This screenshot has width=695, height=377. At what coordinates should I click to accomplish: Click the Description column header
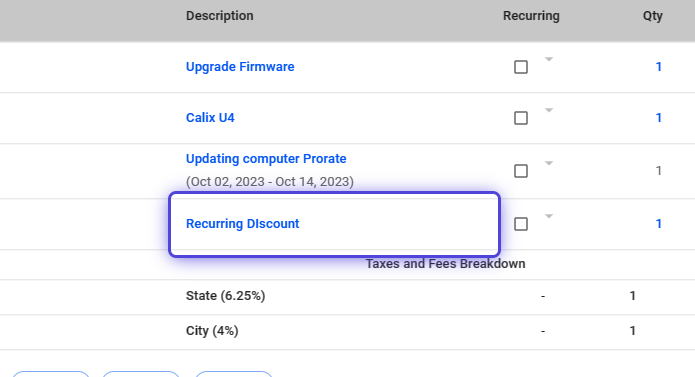click(x=219, y=16)
